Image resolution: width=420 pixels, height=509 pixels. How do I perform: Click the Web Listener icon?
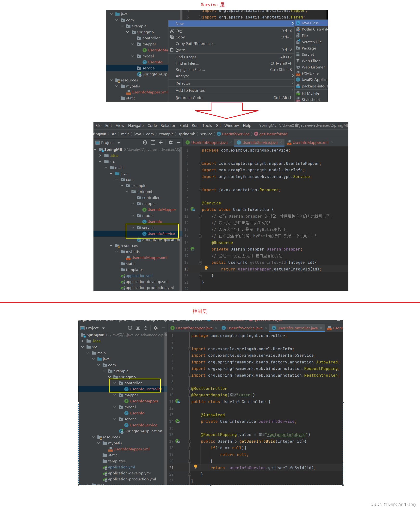point(298,67)
